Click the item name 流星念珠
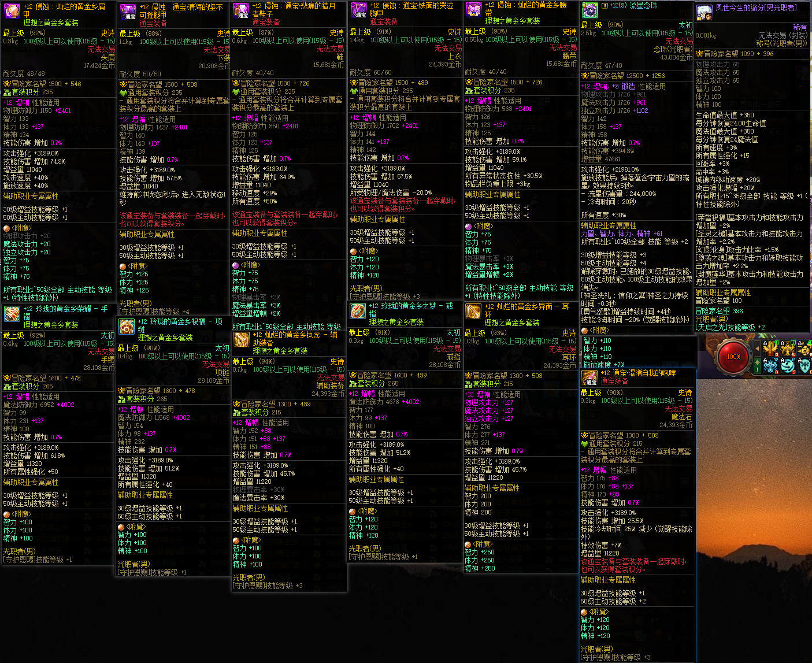Screen dimensions: 812x663 click(x=642, y=5)
